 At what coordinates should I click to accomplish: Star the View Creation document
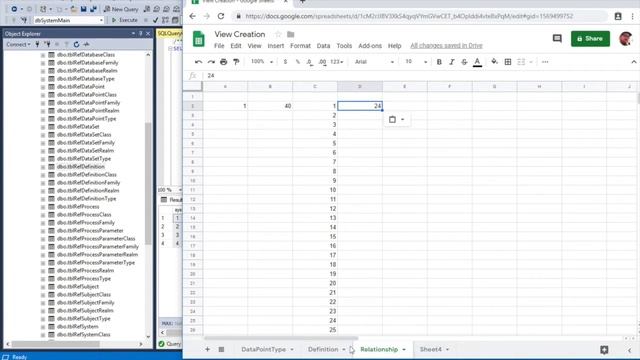[x=278, y=34]
